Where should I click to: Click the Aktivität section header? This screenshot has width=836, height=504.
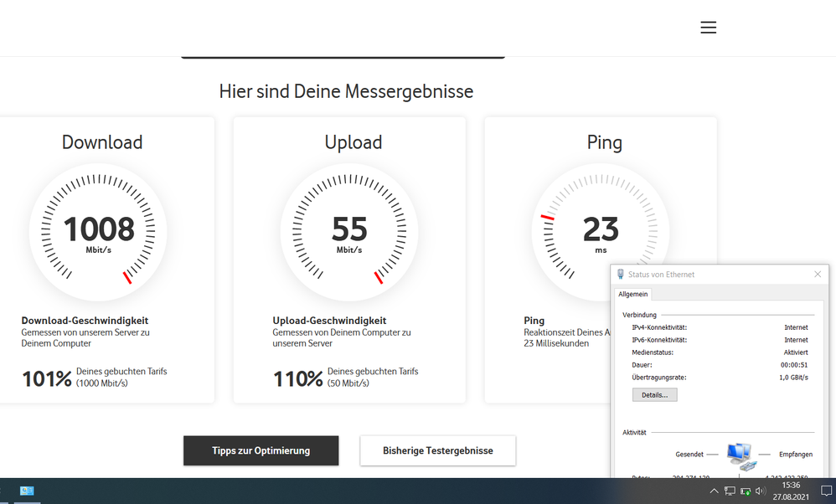click(x=634, y=433)
